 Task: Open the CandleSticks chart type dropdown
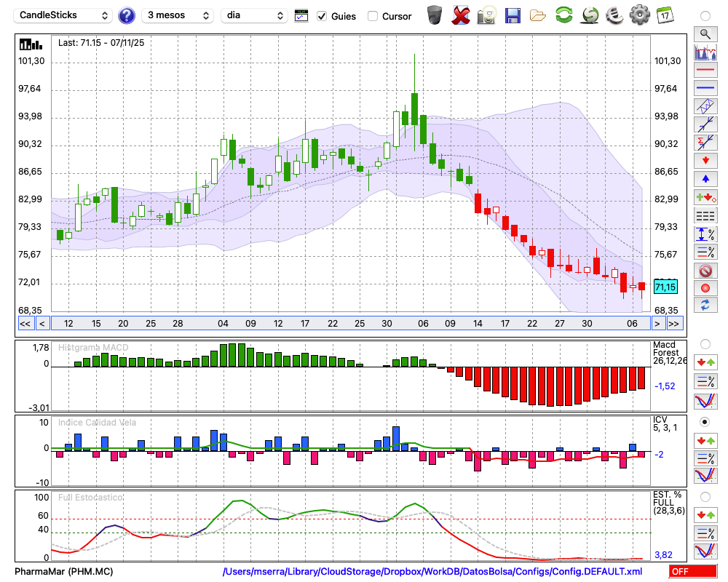tap(64, 15)
